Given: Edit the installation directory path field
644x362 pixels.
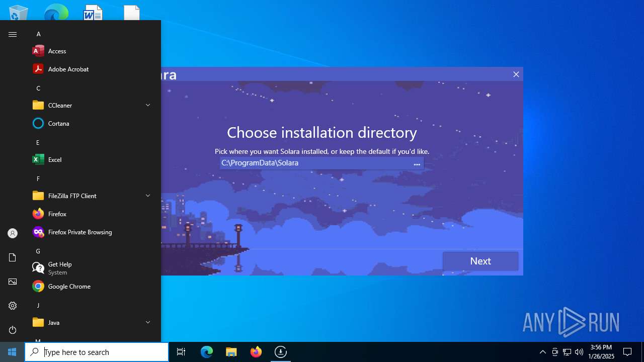Looking at the screenshot, I should [315, 163].
